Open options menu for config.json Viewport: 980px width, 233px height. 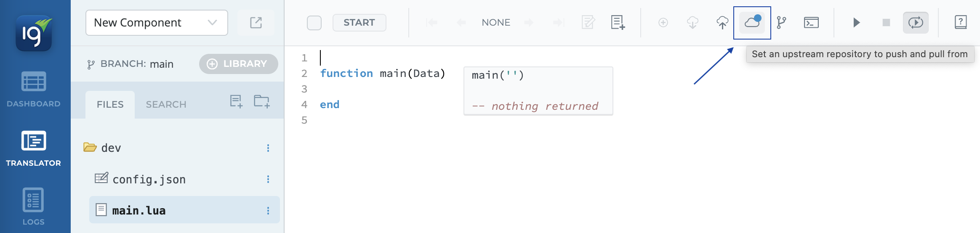(x=268, y=180)
